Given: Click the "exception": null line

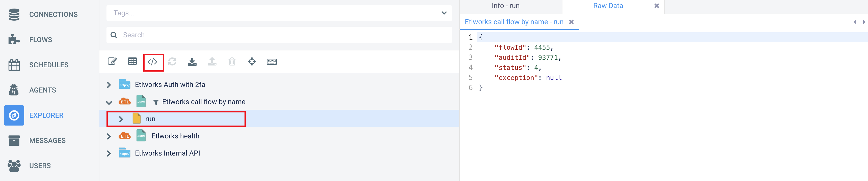Looking at the screenshot, I should 528,78.
